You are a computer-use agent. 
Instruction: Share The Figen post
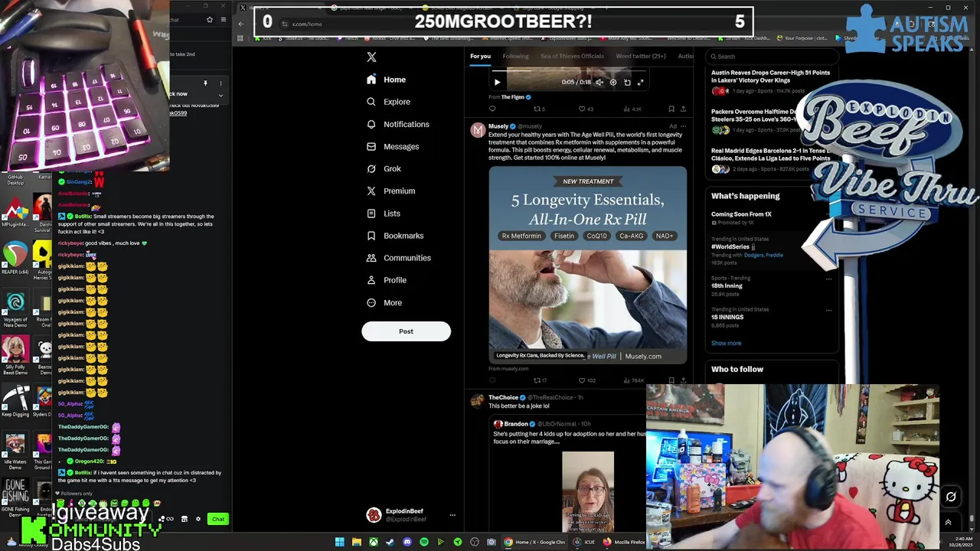point(683,109)
